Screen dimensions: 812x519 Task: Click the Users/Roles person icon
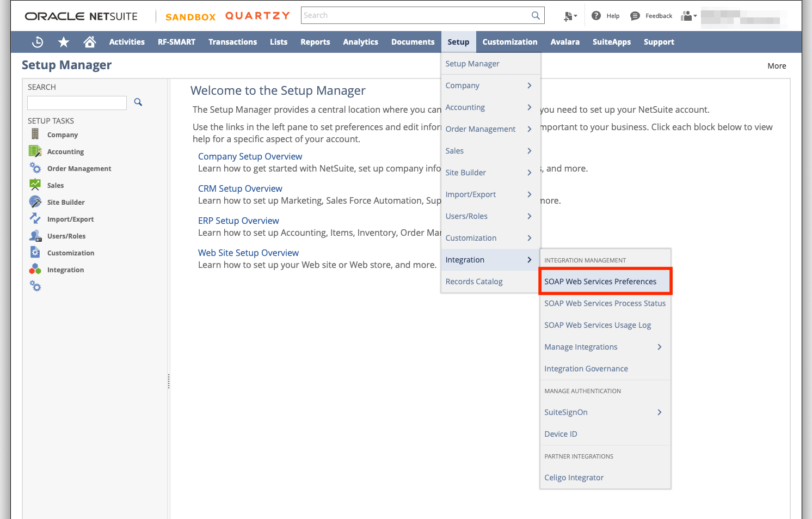[x=35, y=235]
